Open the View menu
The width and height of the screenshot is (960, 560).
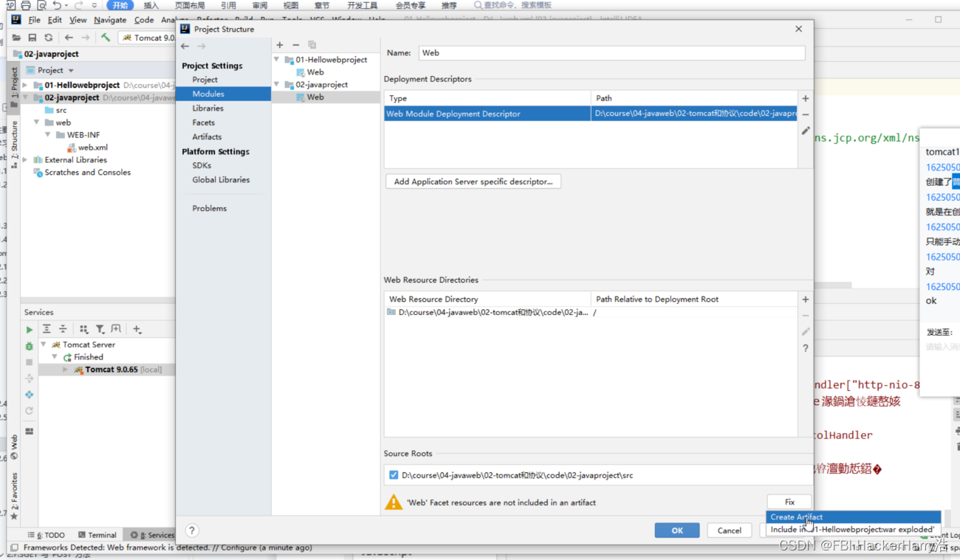pyautogui.click(x=78, y=20)
